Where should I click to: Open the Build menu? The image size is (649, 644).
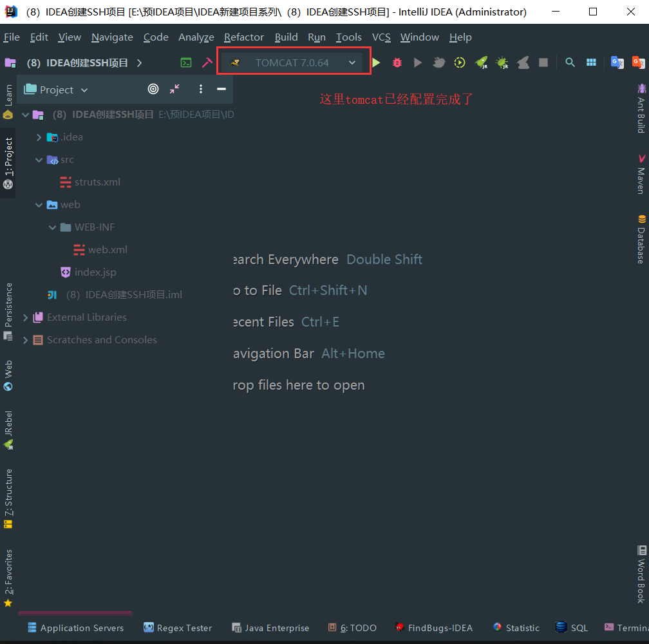(286, 37)
